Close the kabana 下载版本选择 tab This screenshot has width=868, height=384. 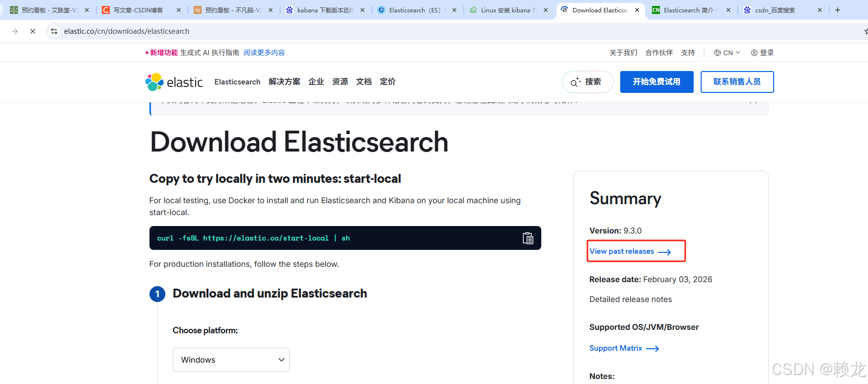[x=362, y=10]
